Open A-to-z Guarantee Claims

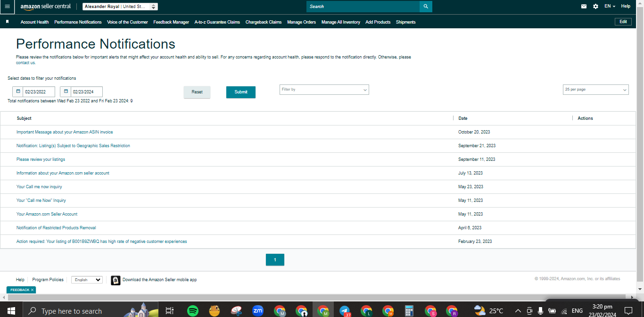coord(217,22)
